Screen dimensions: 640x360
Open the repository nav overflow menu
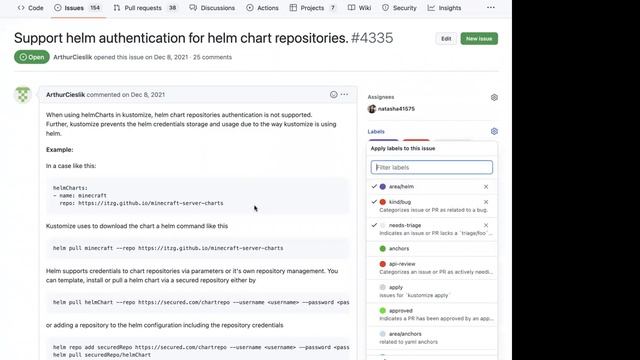click(x=491, y=7)
